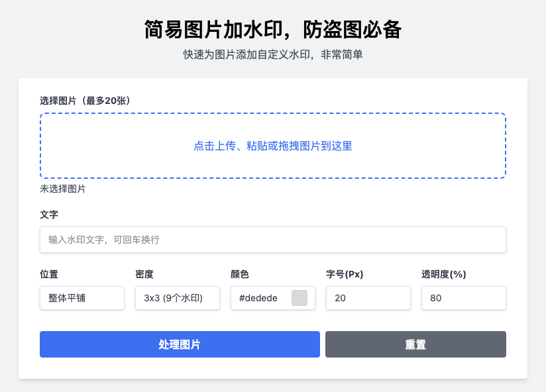The width and height of the screenshot is (546, 392).
Task: Open the gray color swatch picker
Action: [x=300, y=298]
